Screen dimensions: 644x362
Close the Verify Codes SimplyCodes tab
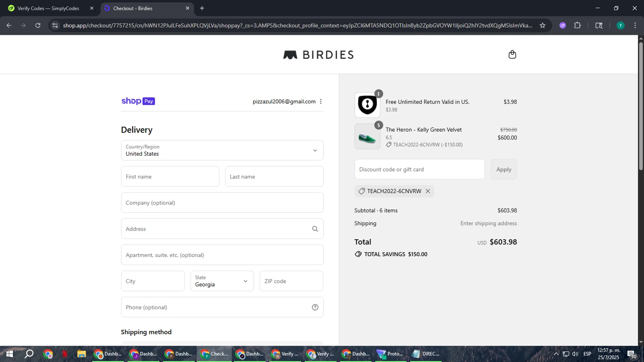tap(91, 8)
